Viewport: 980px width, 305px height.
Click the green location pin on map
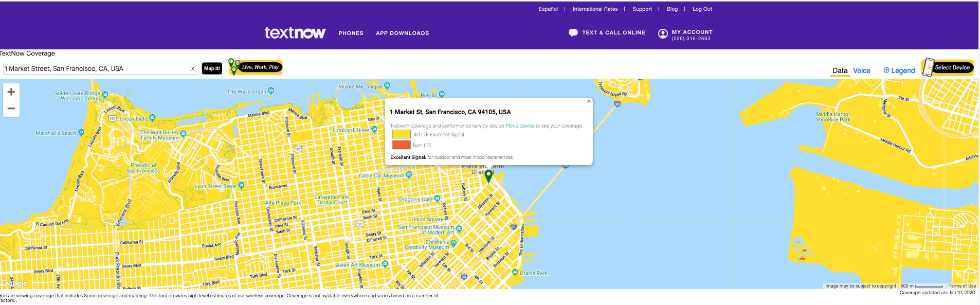click(x=488, y=176)
